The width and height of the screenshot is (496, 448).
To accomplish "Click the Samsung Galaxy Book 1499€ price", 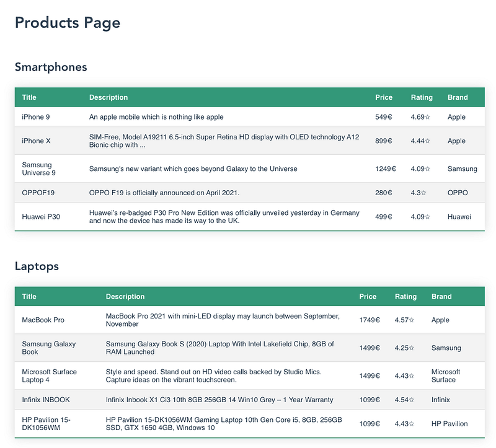I will tap(370, 348).
